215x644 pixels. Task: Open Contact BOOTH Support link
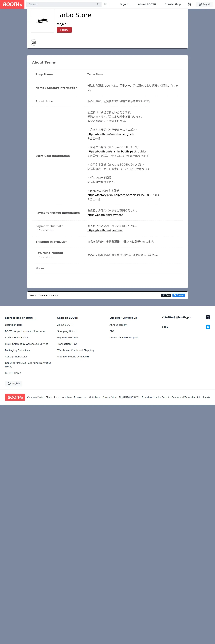coord(124,338)
